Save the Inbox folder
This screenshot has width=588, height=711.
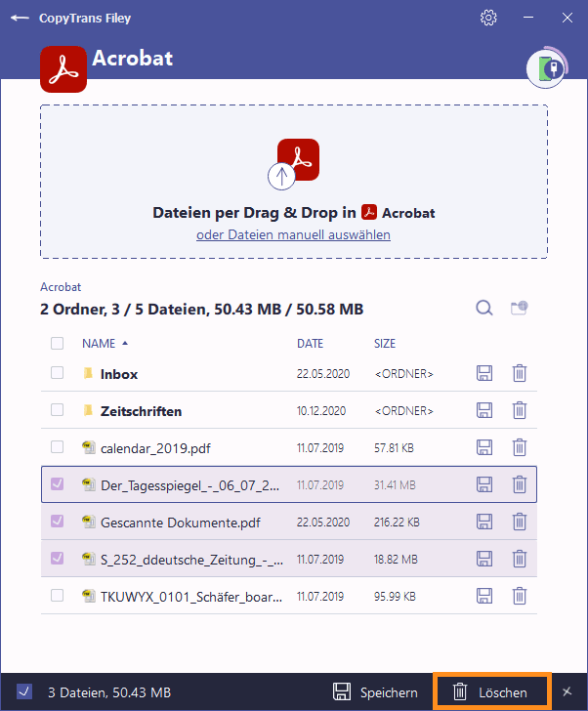(484, 373)
